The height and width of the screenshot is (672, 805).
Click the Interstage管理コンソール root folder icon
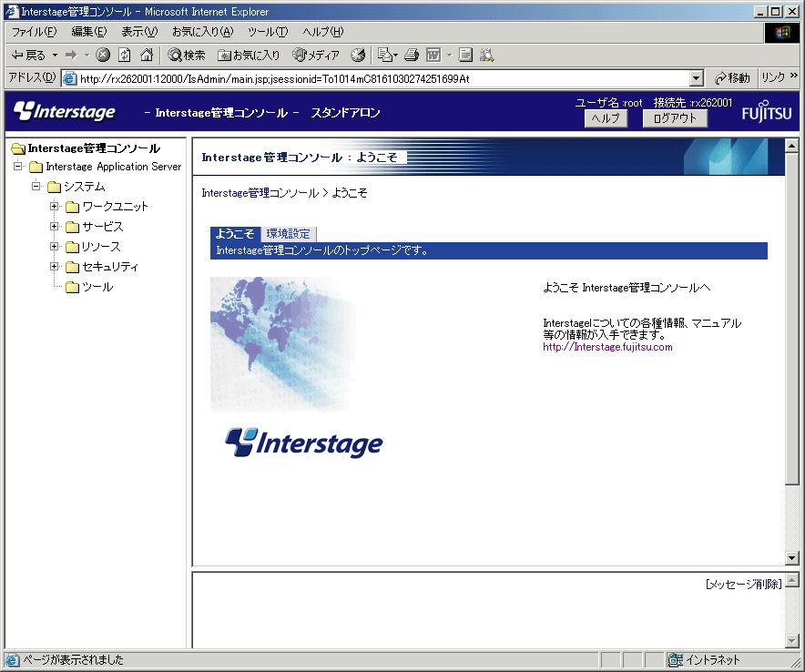point(18,148)
